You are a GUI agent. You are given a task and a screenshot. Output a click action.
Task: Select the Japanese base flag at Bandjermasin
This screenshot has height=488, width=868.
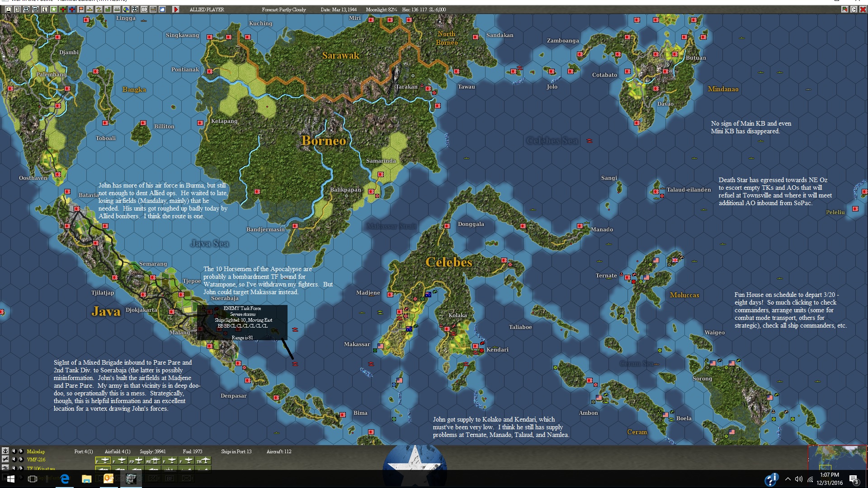295,226
